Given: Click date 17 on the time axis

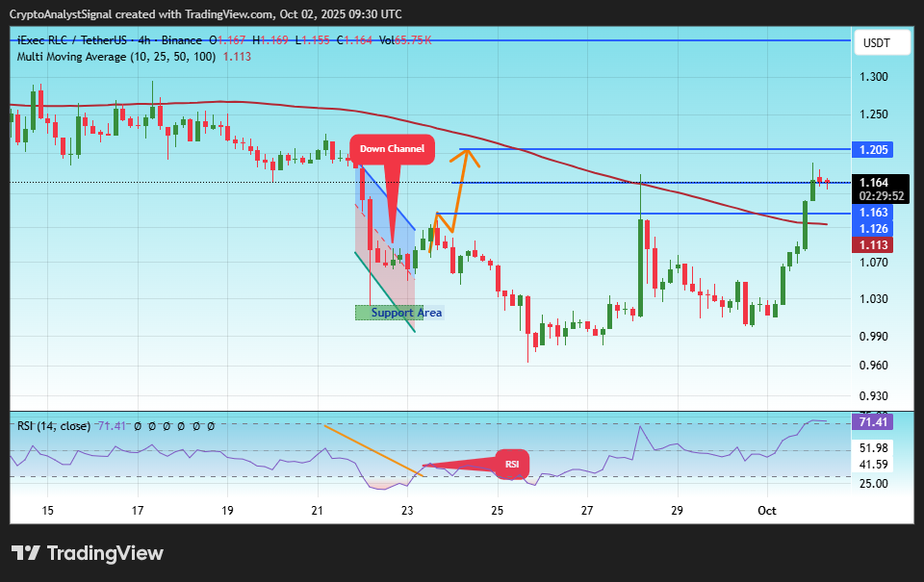Looking at the screenshot, I should (x=138, y=511).
